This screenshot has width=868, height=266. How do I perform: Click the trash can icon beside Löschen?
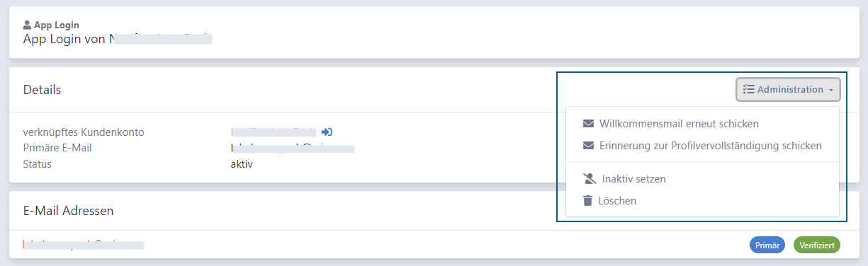click(587, 201)
